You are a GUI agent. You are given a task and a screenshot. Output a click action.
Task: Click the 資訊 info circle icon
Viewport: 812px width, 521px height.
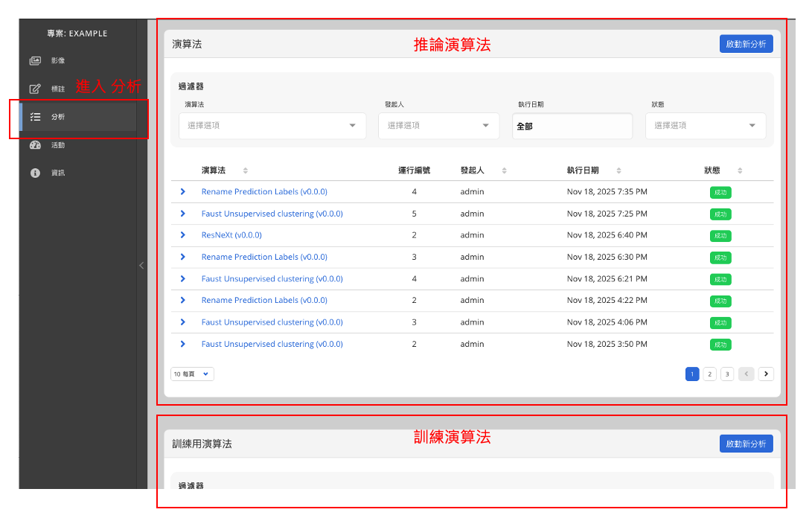tap(35, 173)
